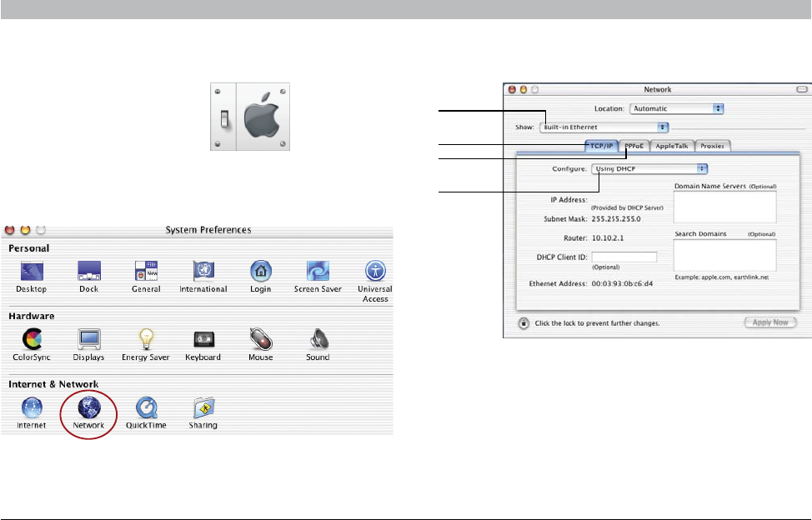Viewport: 812px width, 520px height.
Task: Switch to the AppleTalk tab
Action: tap(672, 146)
